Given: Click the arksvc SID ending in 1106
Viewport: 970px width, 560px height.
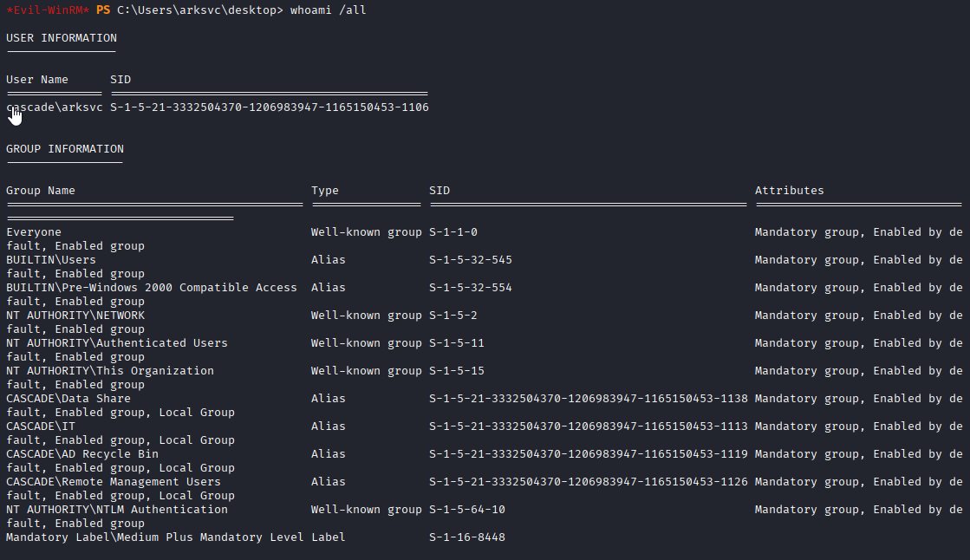Looking at the screenshot, I should pos(269,107).
